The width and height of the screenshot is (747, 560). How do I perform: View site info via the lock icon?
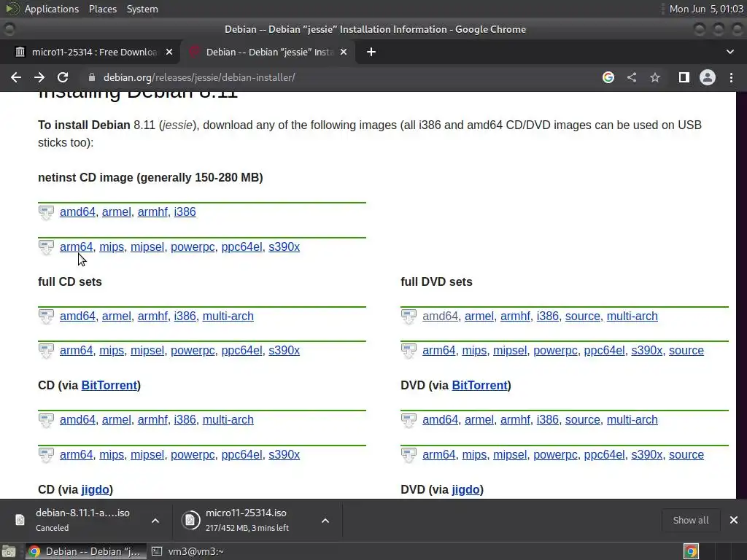point(92,77)
